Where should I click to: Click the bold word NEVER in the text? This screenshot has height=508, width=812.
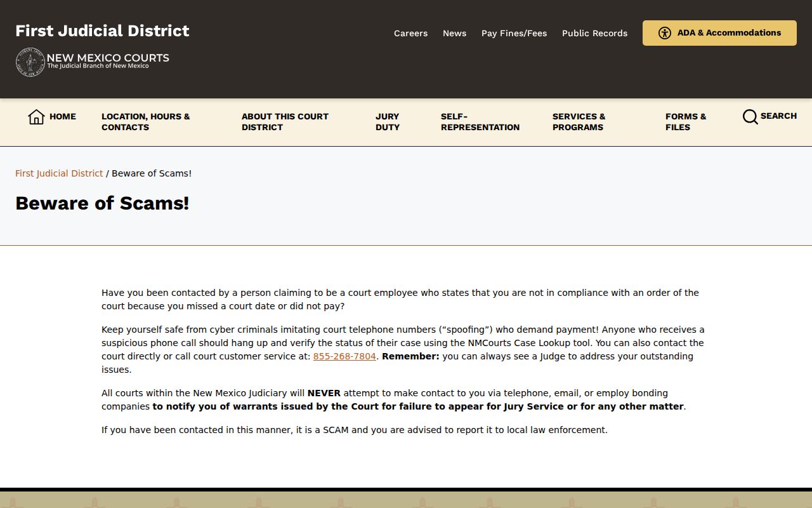324,393
